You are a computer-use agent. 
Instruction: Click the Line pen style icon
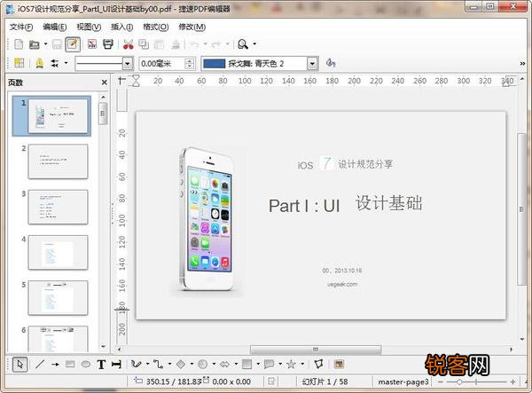point(39,63)
